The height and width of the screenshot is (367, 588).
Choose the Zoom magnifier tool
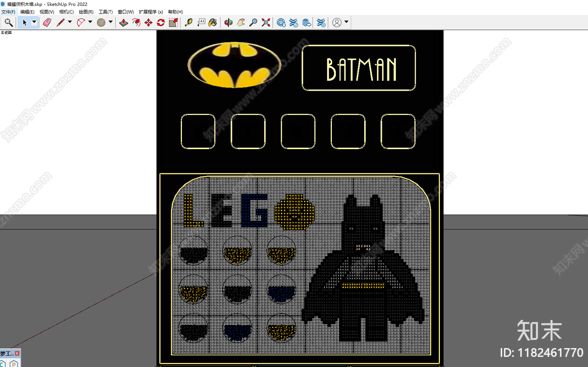point(253,23)
